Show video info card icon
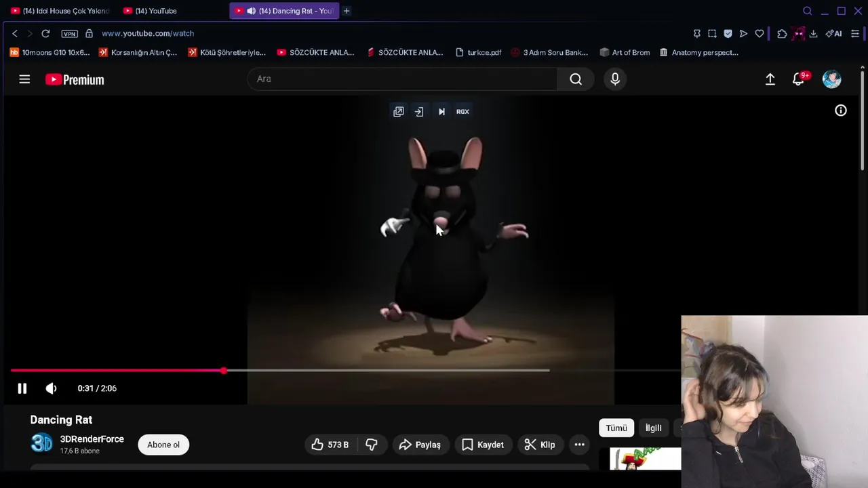This screenshot has width=868, height=488. click(841, 110)
